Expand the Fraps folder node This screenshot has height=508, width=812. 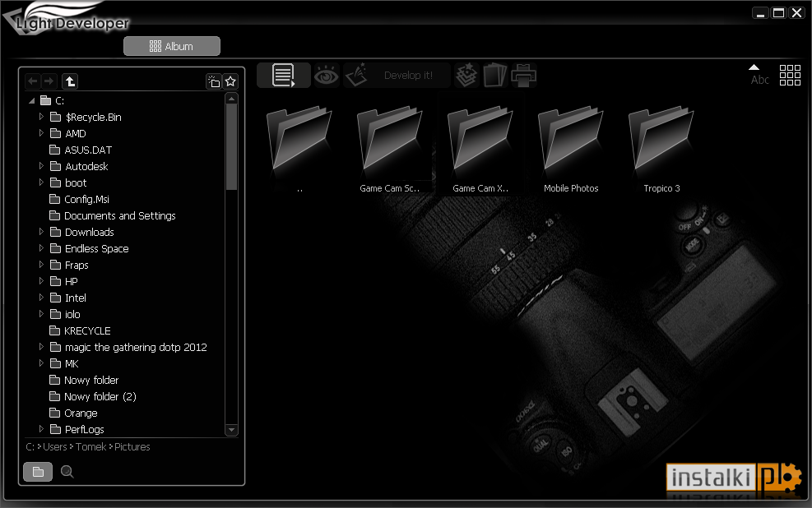click(x=41, y=265)
